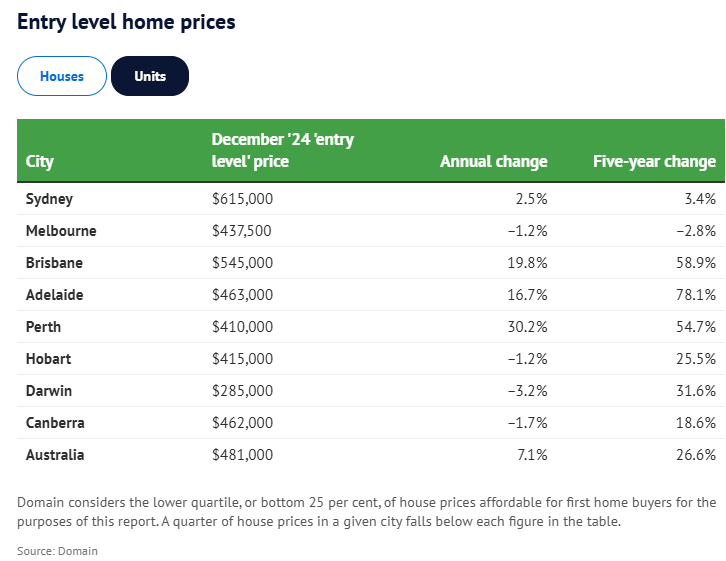Click Brisbane in the City column
Image resolution: width=726 pixels, height=561 pixels.
(x=54, y=263)
